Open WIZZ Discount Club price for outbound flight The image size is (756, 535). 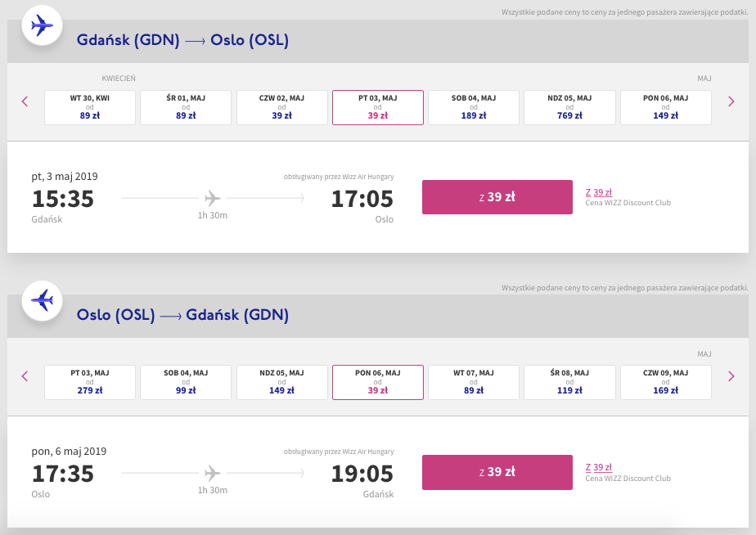pos(599,192)
